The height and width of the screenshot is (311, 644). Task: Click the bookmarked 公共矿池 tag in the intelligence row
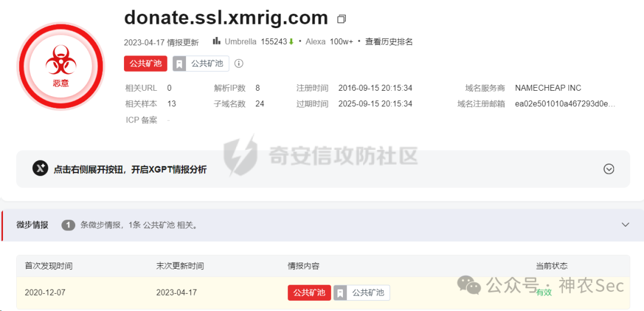pyautogui.click(x=362, y=292)
